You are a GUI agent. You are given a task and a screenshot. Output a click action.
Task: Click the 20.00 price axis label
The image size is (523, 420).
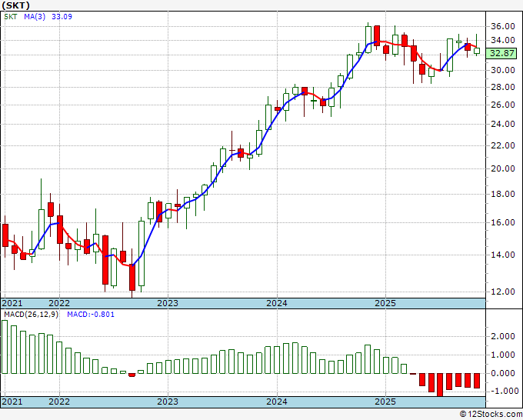[x=502, y=168]
